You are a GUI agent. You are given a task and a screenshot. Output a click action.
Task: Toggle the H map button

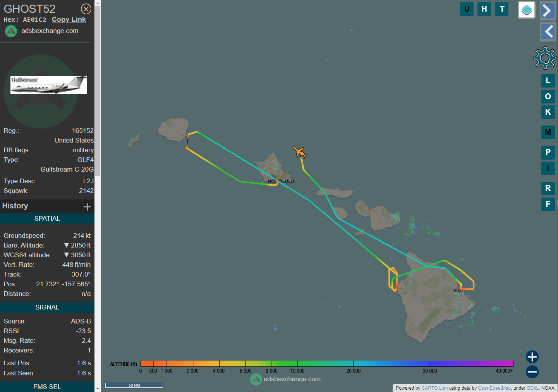[484, 9]
